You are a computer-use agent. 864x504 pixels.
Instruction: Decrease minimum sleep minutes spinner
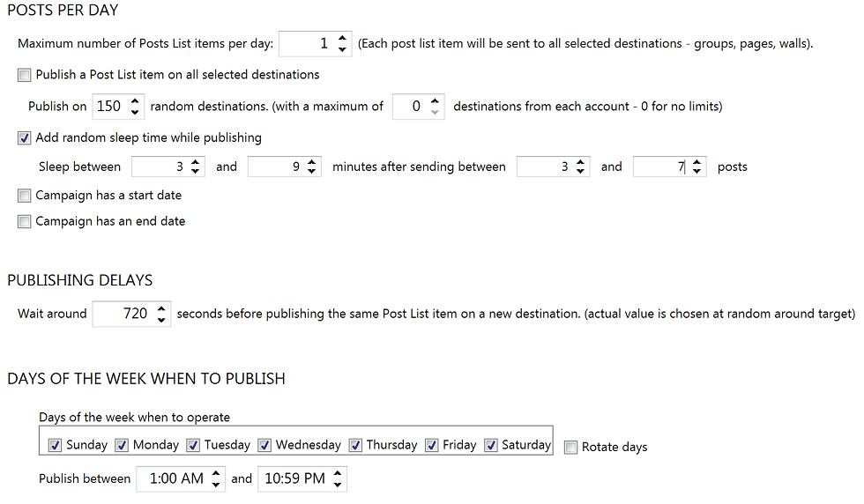tap(196, 172)
